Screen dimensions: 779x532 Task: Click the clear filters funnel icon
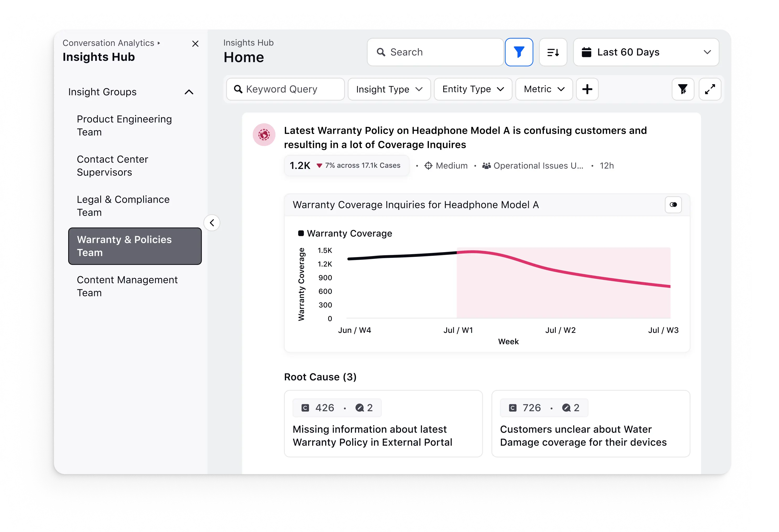(x=683, y=89)
